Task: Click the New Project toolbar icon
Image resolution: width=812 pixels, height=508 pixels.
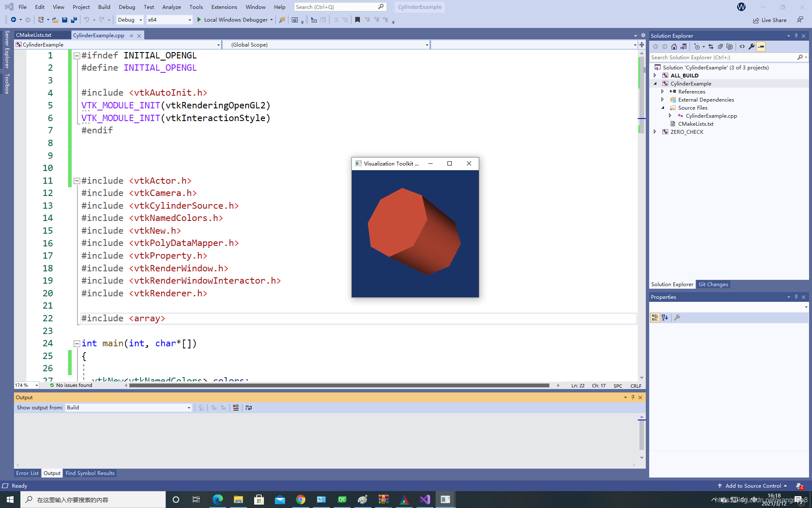Action: click(x=41, y=20)
